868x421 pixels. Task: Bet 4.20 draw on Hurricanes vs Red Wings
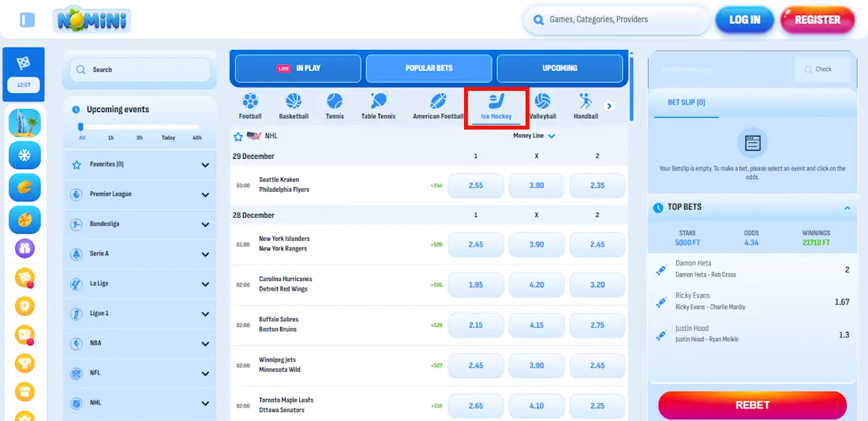[x=537, y=284]
